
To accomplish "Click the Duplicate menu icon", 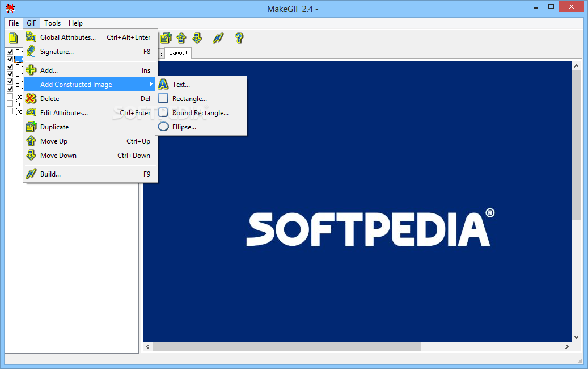I will coord(31,127).
